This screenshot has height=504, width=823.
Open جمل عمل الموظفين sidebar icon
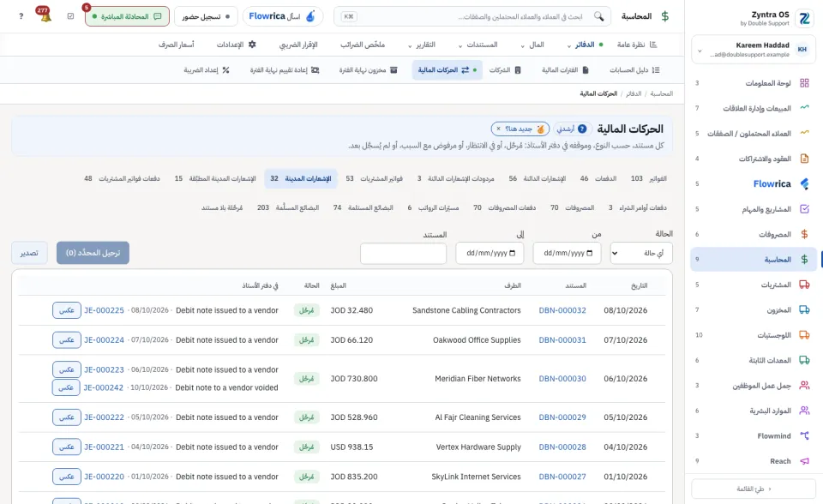tap(804, 386)
